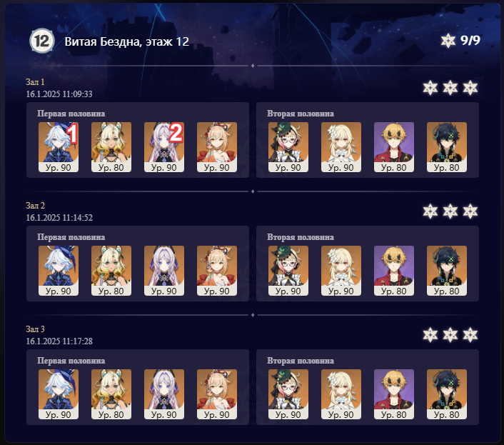Image resolution: width=504 pixels, height=445 pixels.
Task: Click Зал 3 second-half dark-haired portrait
Action: pyautogui.click(x=447, y=394)
